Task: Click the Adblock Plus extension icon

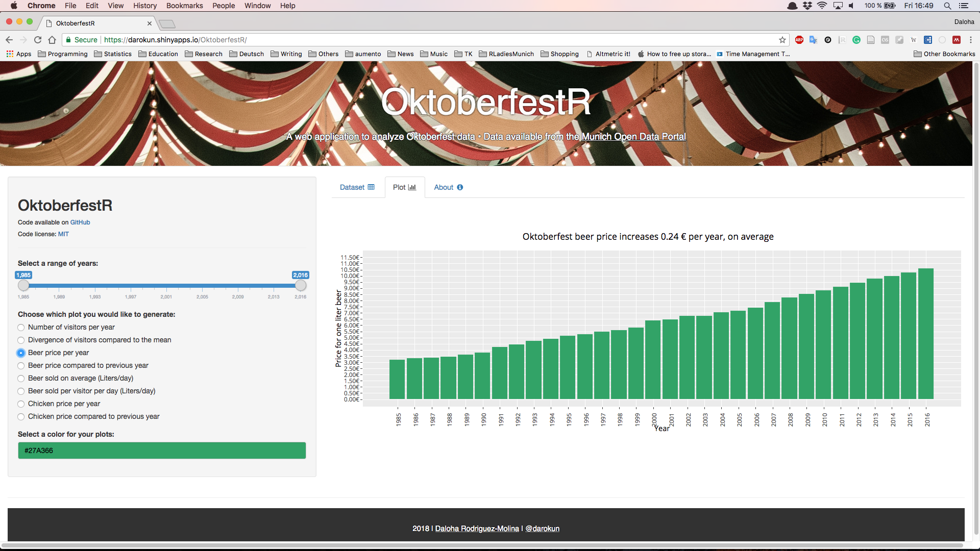Action: [799, 40]
